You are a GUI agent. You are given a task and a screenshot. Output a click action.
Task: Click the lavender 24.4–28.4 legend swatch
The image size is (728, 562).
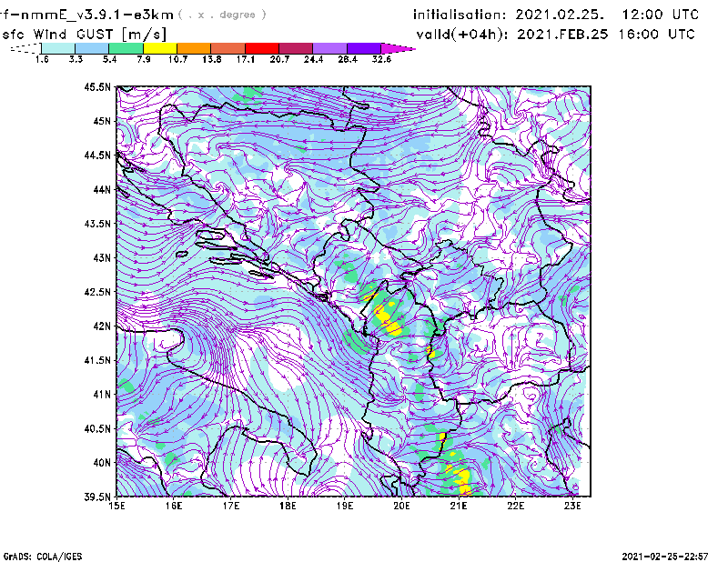329,48
